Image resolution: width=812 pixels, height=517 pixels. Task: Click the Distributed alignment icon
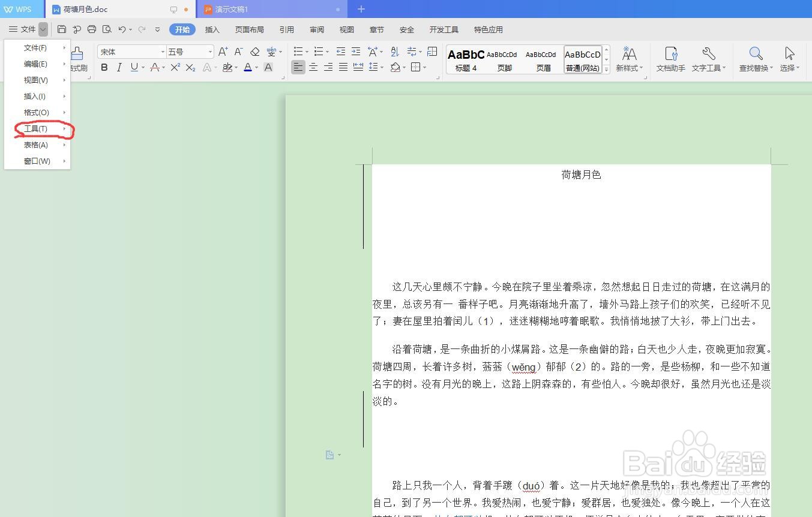(358, 67)
